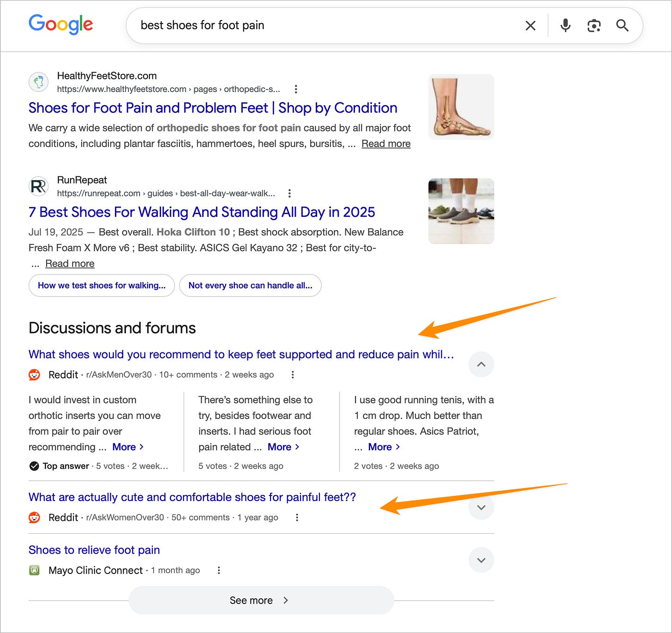
Task: Click the foot anatomy thumbnail image
Action: tap(461, 107)
